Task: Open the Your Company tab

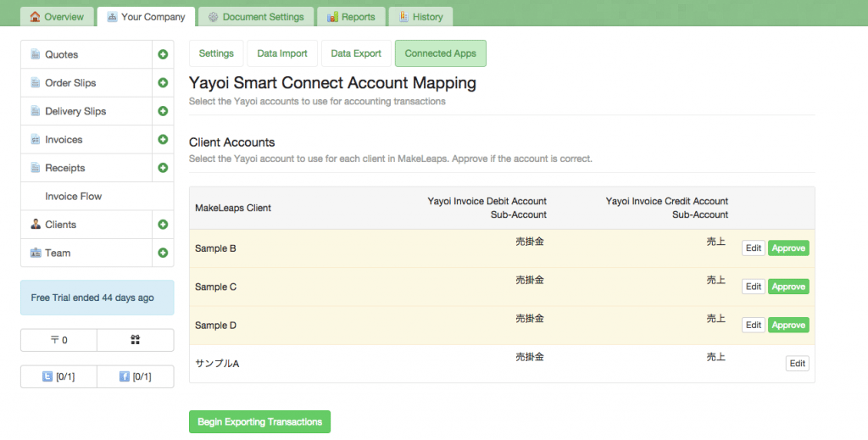Action: 146,17
